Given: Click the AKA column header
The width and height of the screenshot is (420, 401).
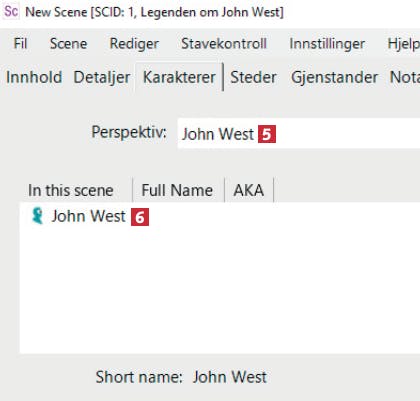Looking at the screenshot, I should point(249,190).
